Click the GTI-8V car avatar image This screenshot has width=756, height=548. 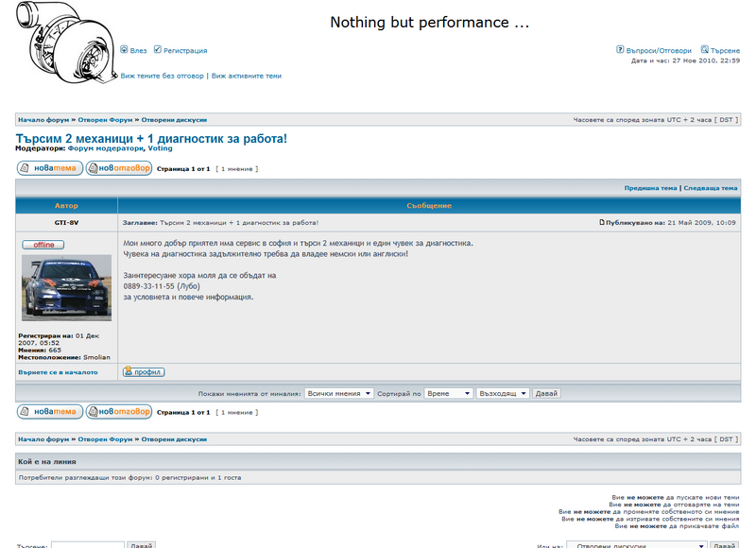pyautogui.click(x=66, y=288)
